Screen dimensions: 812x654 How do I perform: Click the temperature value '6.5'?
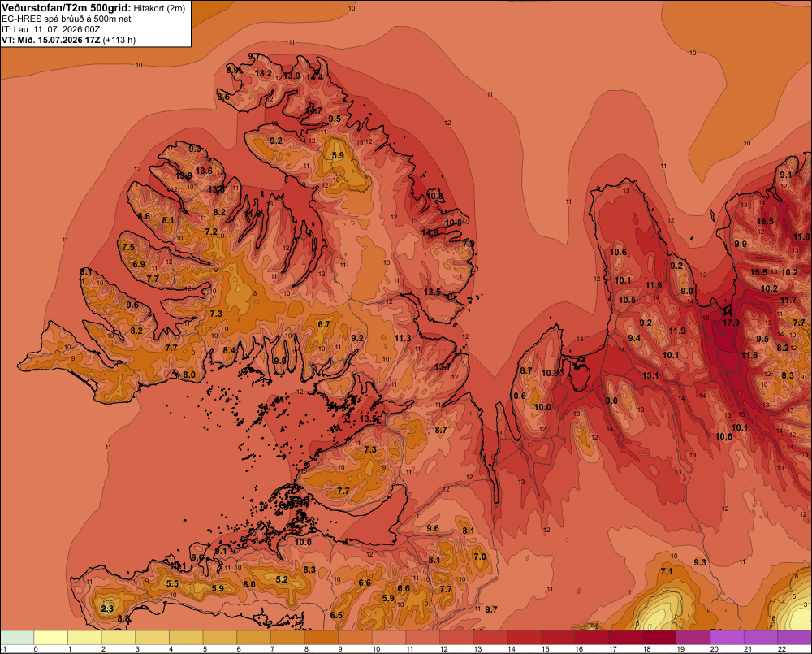(x=336, y=615)
